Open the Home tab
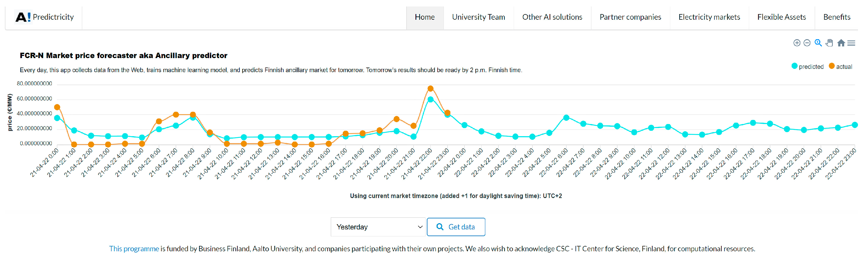The height and width of the screenshot is (261, 868). pos(425,17)
